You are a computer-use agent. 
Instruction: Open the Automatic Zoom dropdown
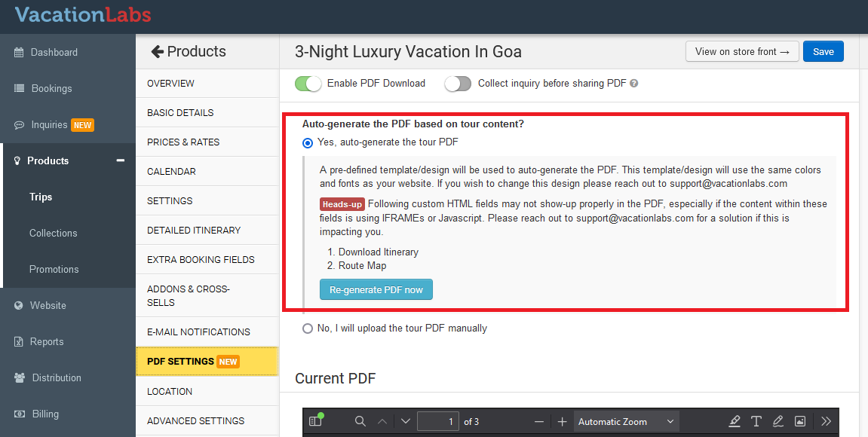(626, 421)
